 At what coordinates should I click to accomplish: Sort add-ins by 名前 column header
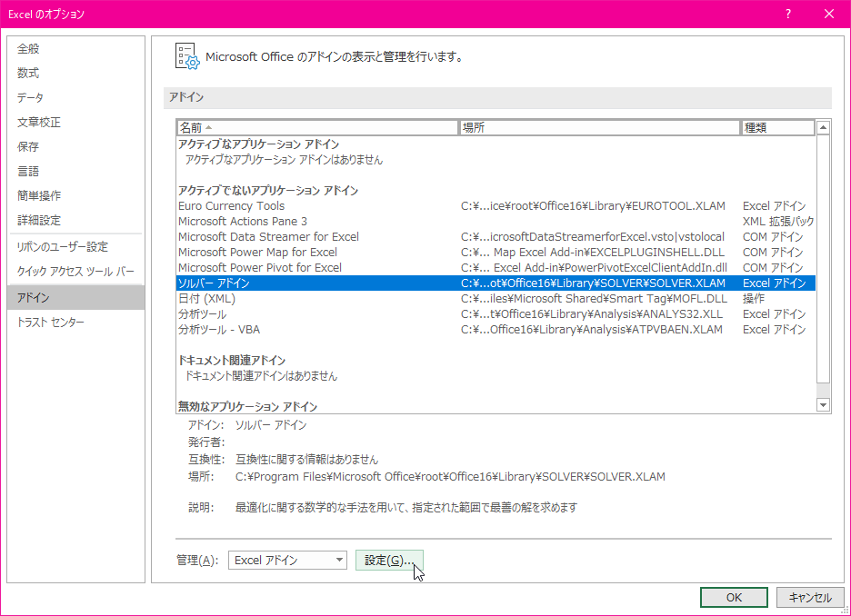(x=317, y=127)
